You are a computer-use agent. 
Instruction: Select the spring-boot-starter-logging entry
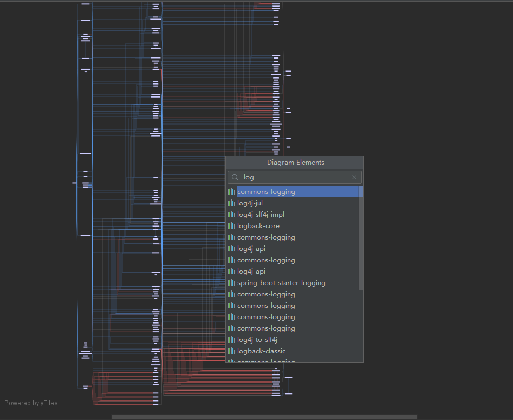(293, 283)
